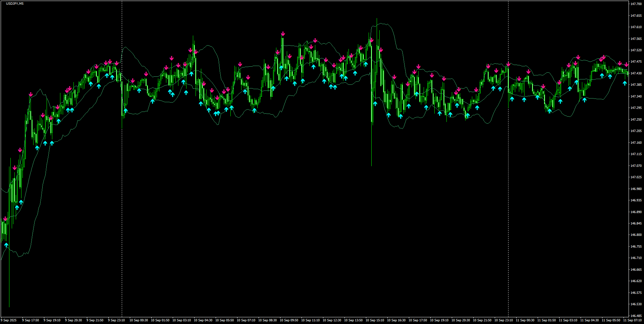Click the 10 Sep 09:50 time axis label
The width and height of the screenshot is (644, 324).
pos(289,320)
